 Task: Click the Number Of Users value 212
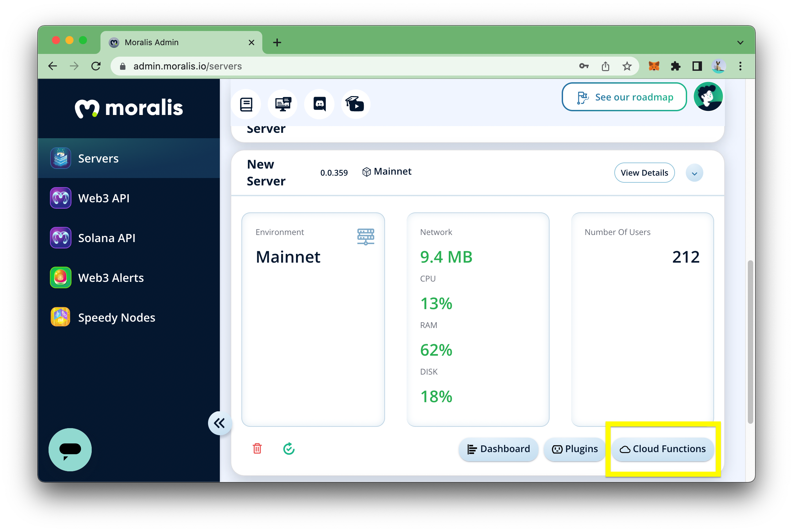(685, 257)
